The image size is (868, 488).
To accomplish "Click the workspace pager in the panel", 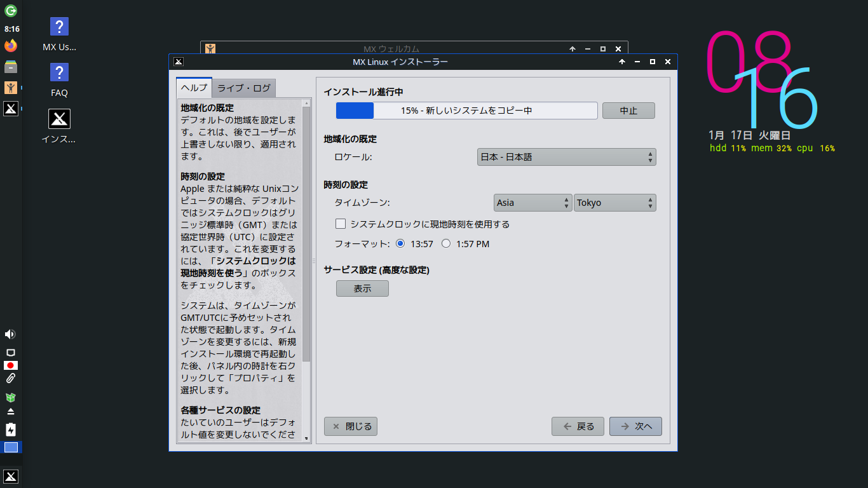I will (x=11, y=447).
